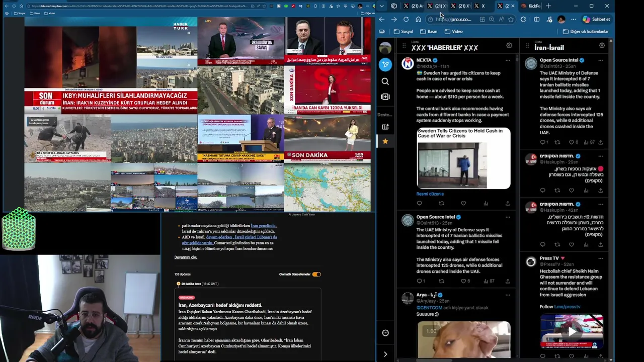Screen dimensions: 644x362
Task: Click the Sohbet et Copilot button
Action: coord(596,19)
